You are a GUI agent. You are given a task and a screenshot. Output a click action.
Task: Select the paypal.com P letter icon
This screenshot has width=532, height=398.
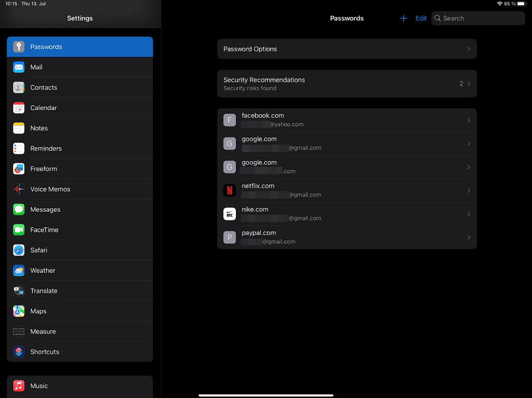click(230, 237)
